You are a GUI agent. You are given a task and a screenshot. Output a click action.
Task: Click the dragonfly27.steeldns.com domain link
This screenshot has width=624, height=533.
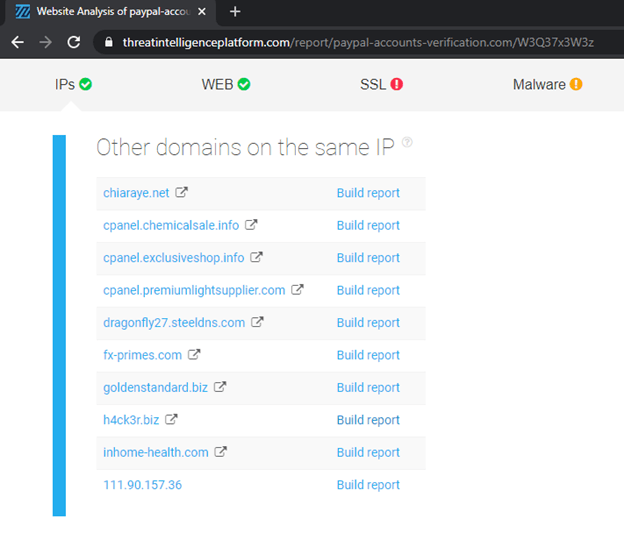coord(174,323)
